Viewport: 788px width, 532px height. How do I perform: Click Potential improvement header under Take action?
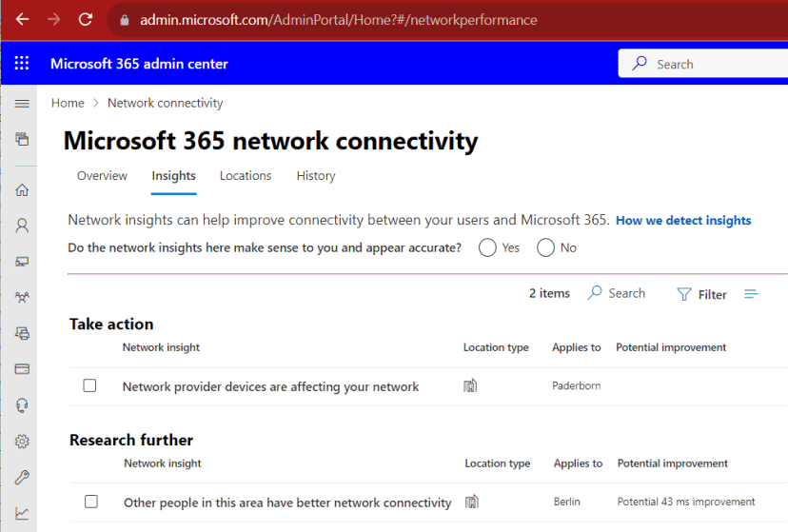tap(671, 347)
